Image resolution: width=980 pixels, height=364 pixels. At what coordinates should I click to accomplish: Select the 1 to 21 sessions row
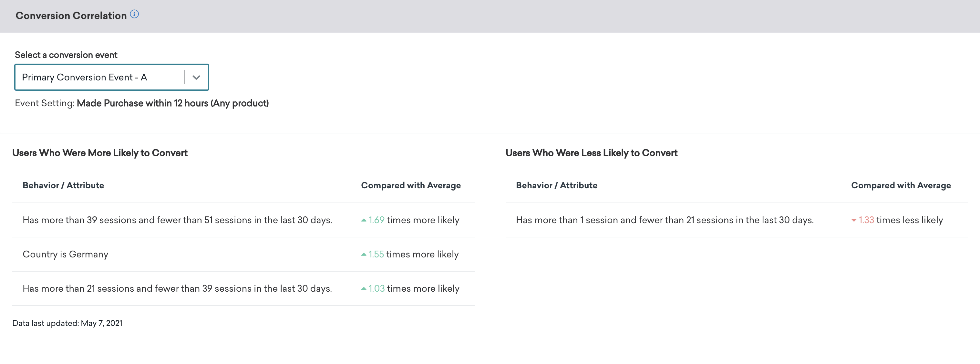[665, 220]
